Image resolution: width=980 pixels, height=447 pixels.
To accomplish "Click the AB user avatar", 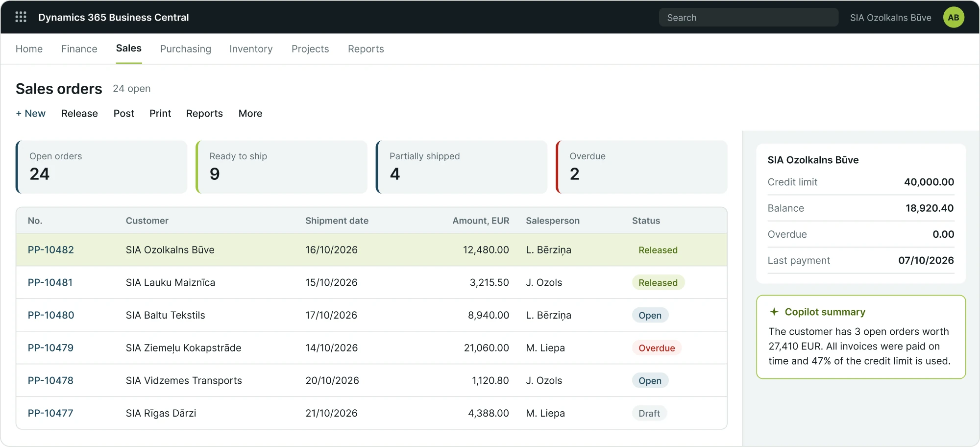I will (x=953, y=18).
